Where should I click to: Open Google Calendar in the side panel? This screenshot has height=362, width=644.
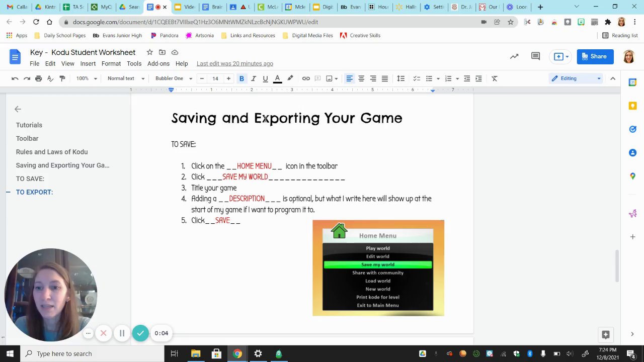tap(633, 82)
